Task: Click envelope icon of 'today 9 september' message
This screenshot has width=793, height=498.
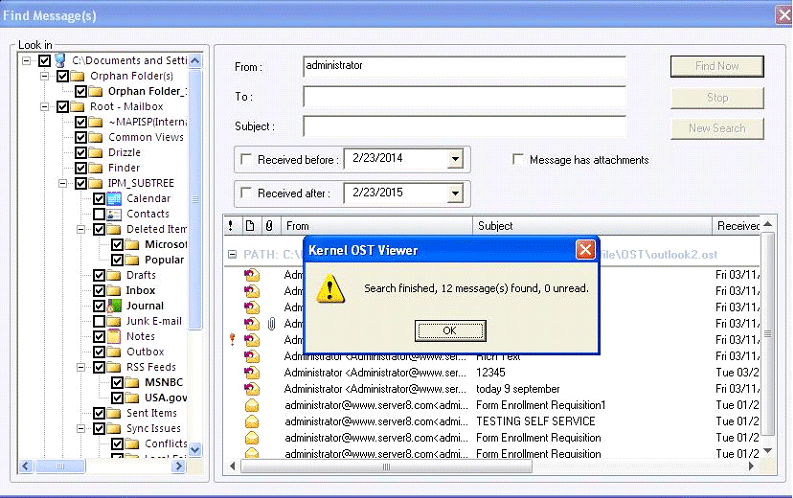Action: [252, 389]
